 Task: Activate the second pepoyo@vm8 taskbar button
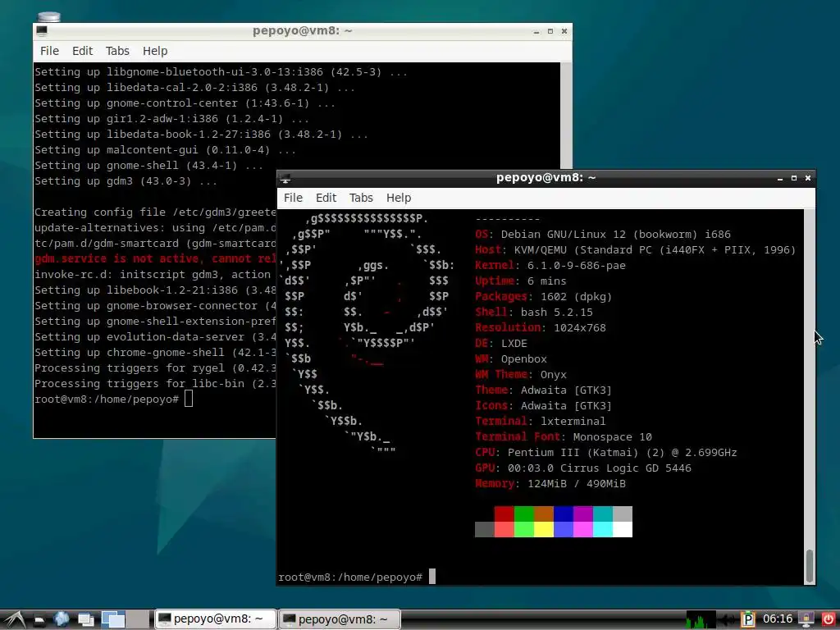pos(340,619)
